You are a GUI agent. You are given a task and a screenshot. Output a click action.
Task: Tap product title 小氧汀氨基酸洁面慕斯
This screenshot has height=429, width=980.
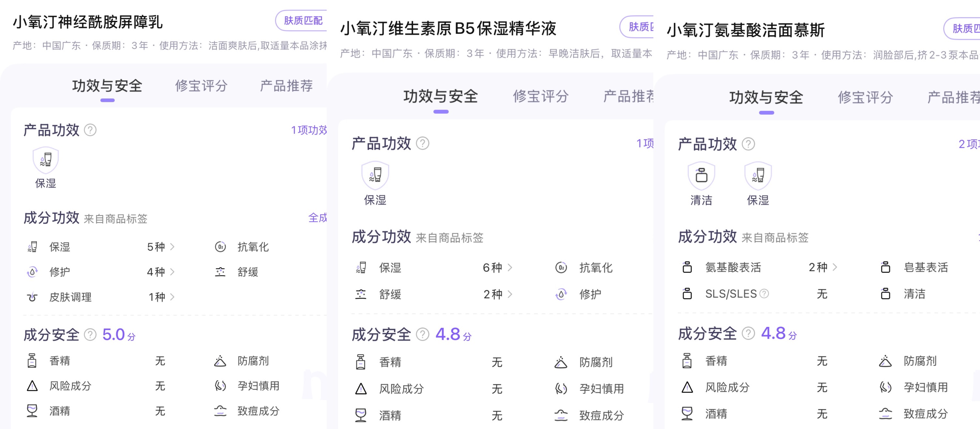point(746,30)
